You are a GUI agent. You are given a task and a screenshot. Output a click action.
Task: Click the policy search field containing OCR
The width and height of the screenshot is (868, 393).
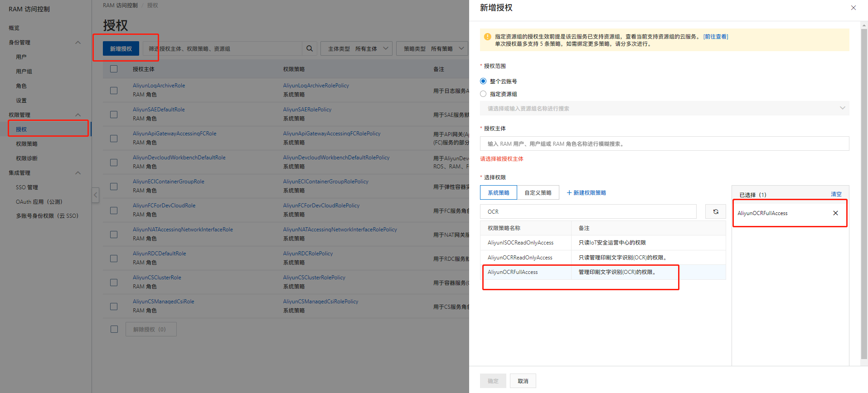coord(588,211)
